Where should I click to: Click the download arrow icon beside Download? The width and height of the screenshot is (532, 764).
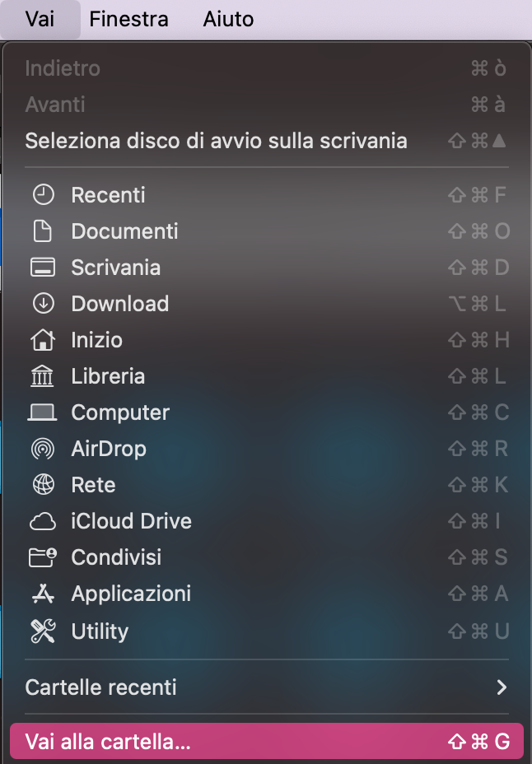46,303
